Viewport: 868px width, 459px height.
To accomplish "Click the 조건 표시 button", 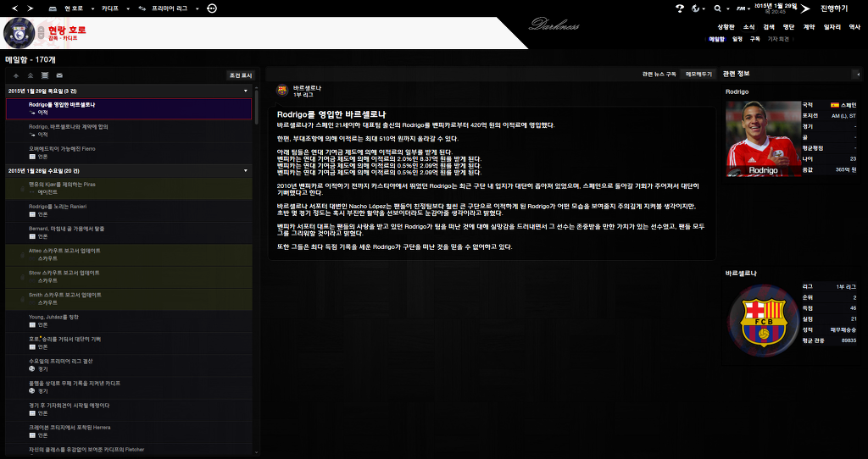I will pyautogui.click(x=240, y=75).
